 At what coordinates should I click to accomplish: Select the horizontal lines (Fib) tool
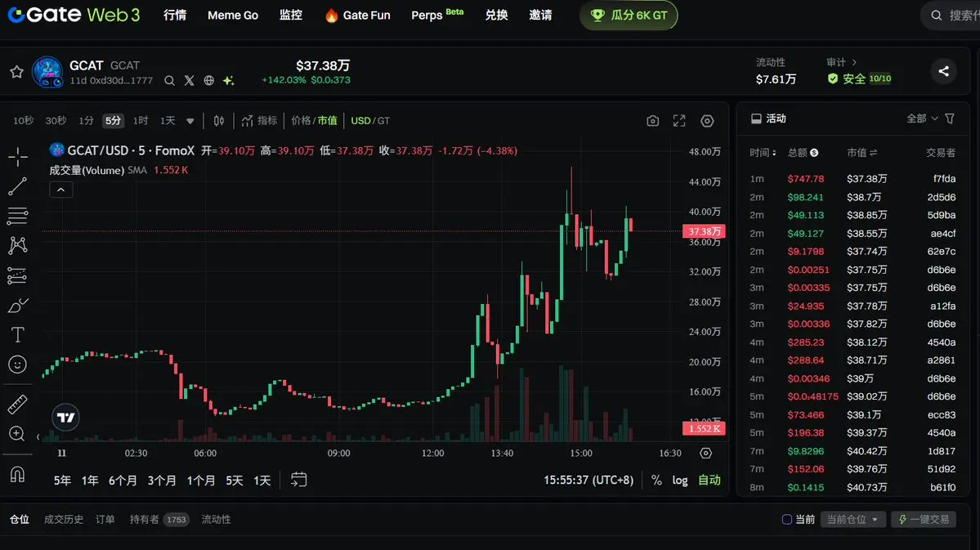pos(17,217)
